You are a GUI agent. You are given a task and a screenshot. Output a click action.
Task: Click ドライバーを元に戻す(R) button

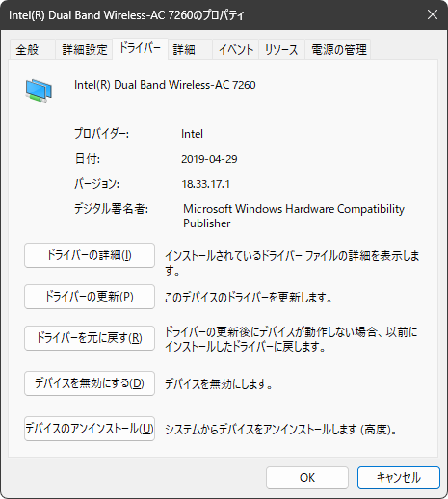[x=90, y=338]
